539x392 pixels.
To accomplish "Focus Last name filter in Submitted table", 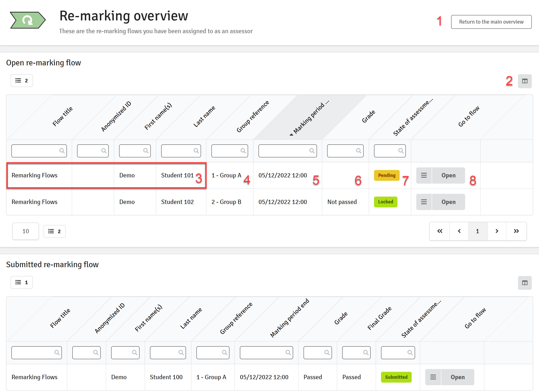I will [x=168, y=353].
